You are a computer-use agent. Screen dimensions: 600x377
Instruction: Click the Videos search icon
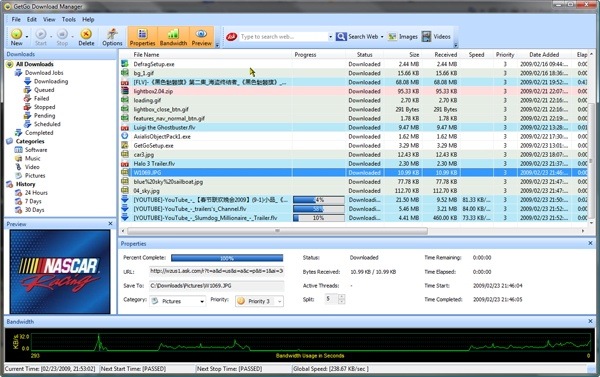click(426, 36)
